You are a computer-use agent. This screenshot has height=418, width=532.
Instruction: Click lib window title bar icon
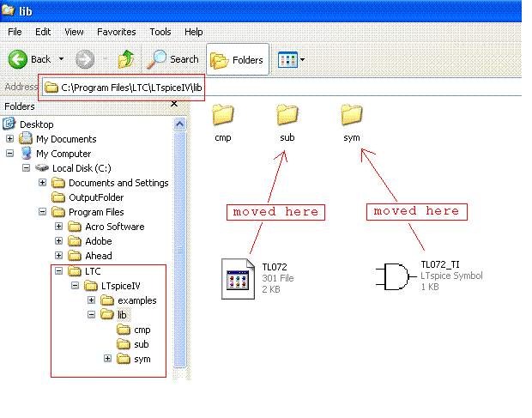(x=9, y=10)
